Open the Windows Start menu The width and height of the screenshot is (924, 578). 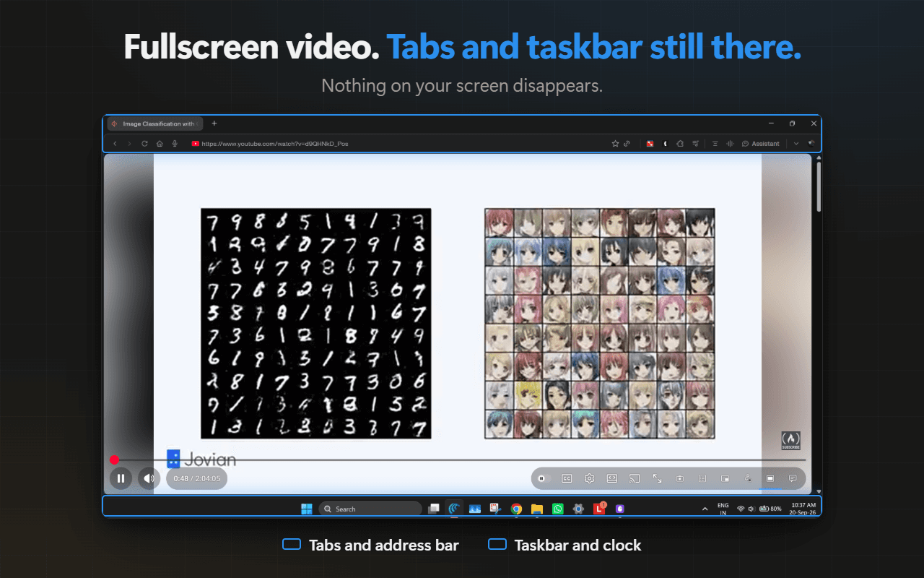point(307,509)
